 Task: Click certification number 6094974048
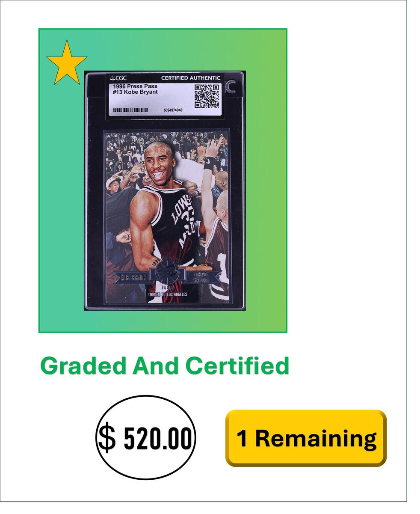point(173,110)
